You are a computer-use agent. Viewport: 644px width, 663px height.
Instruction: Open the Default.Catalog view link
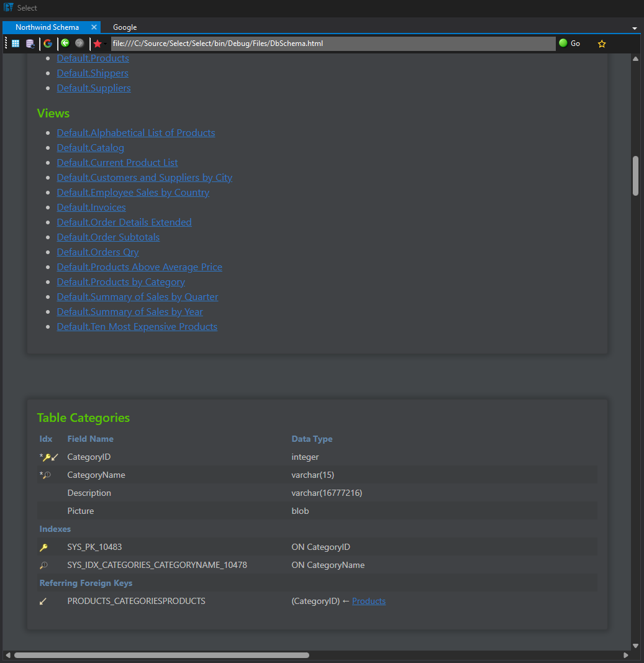(91, 147)
